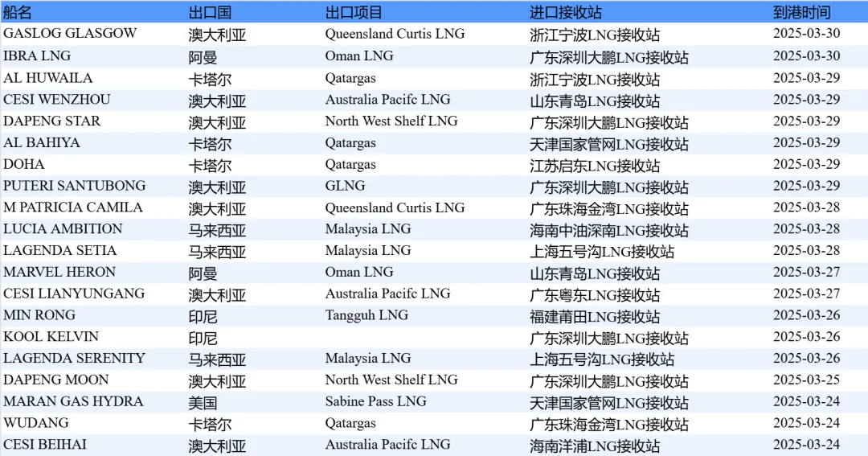868x456 pixels.
Task: Click the 船名 column header
Action: (x=17, y=12)
